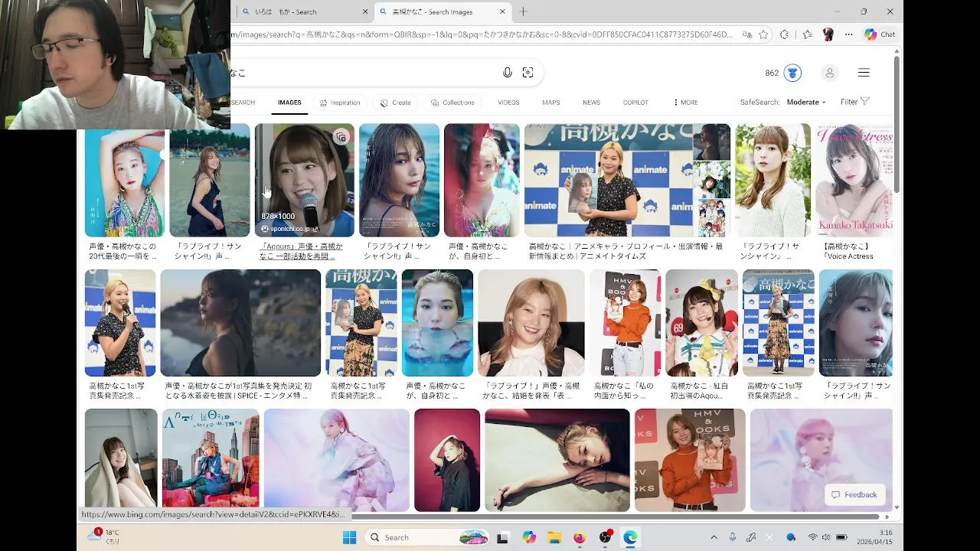The height and width of the screenshot is (551, 980).
Task: Open 「Aqours」声優・高槻かなこ caption link
Action: click(x=301, y=251)
